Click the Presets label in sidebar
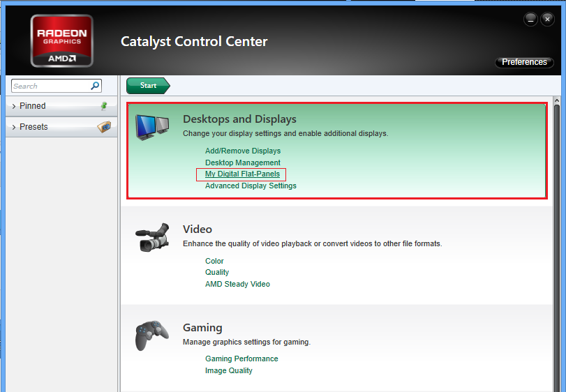 tap(33, 127)
